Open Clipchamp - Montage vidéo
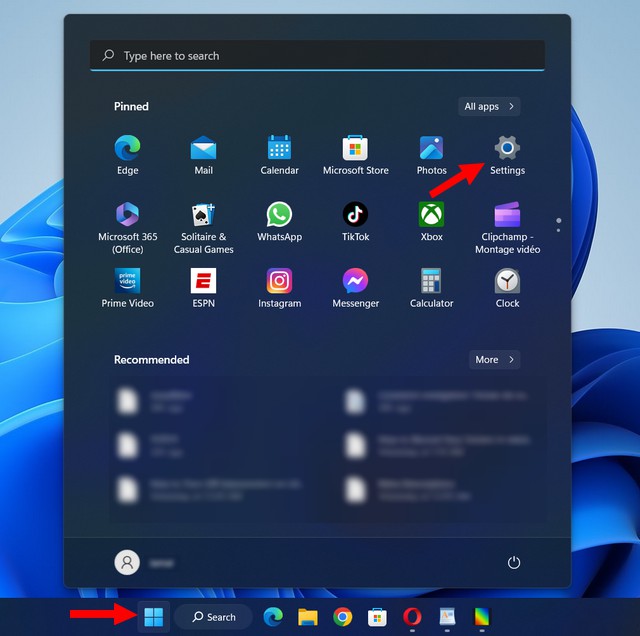This screenshot has height=636, width=640. [x=507, y=228]
